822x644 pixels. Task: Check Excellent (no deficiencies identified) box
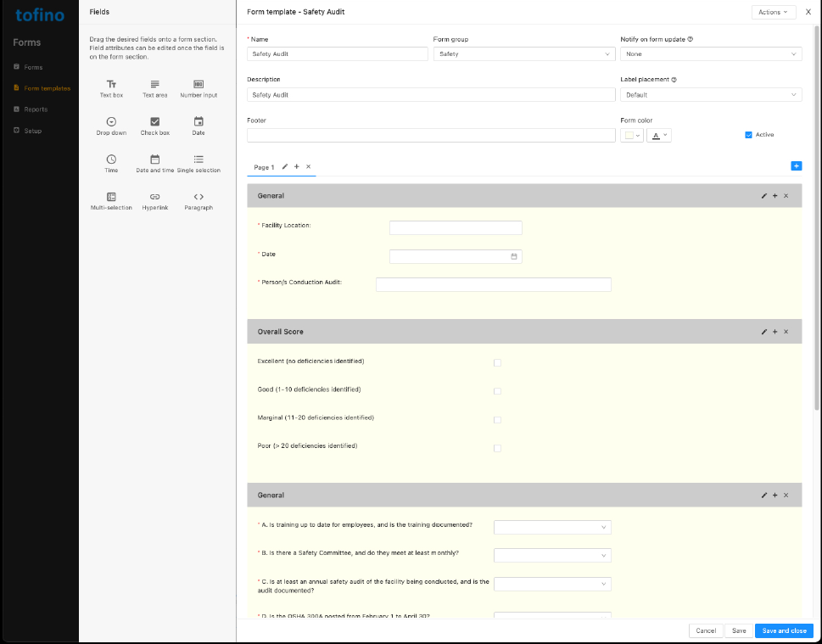click(x=497, y=363)
